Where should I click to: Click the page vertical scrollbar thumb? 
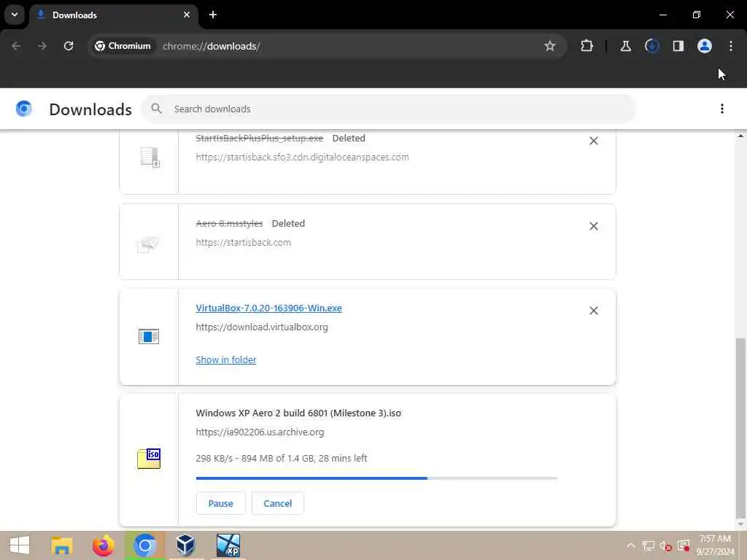click(x=740, y=427)
